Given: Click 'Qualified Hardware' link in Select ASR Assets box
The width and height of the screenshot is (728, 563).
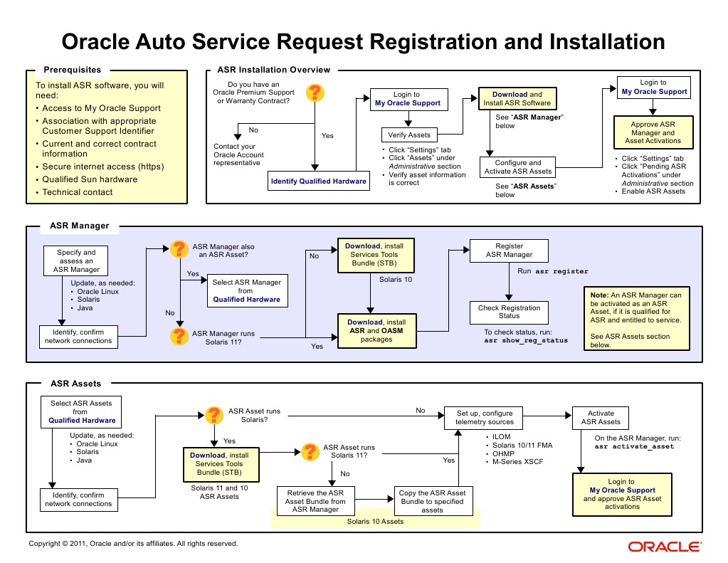Looking at the screenshot, I should (x=82, y=421).
